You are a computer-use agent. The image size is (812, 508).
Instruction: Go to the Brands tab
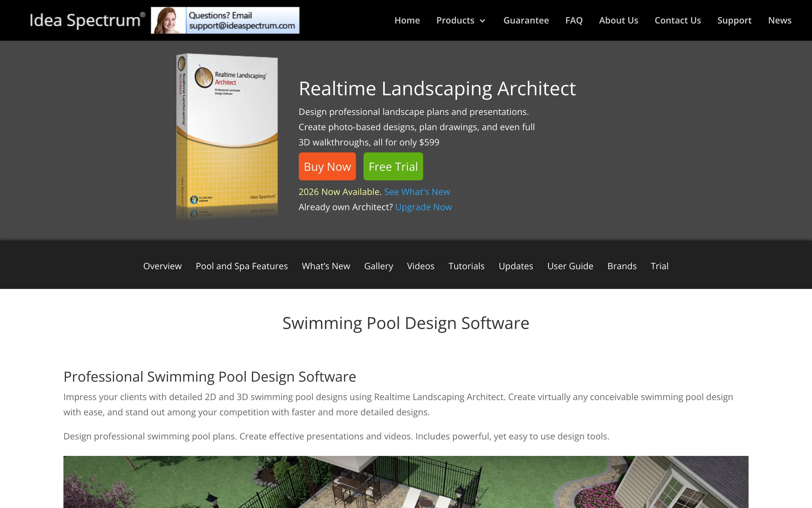[x=622, y=266]
